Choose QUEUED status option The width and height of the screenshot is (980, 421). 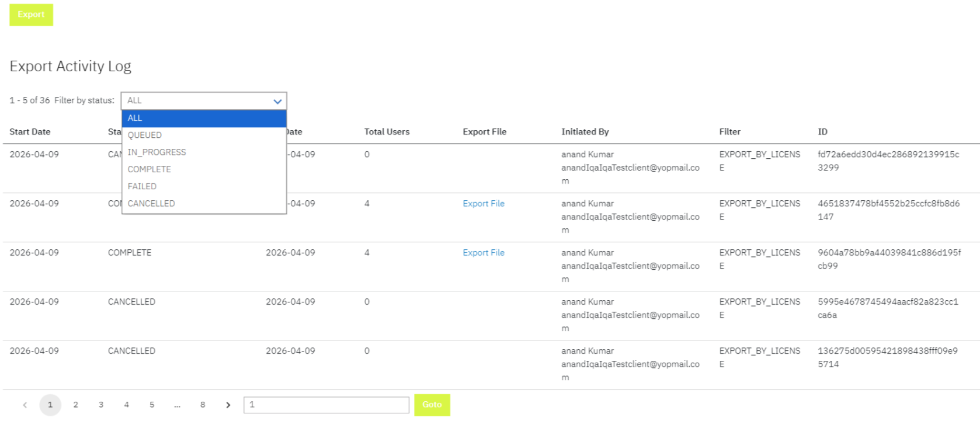pyautogui.click(x=204, y=135)
